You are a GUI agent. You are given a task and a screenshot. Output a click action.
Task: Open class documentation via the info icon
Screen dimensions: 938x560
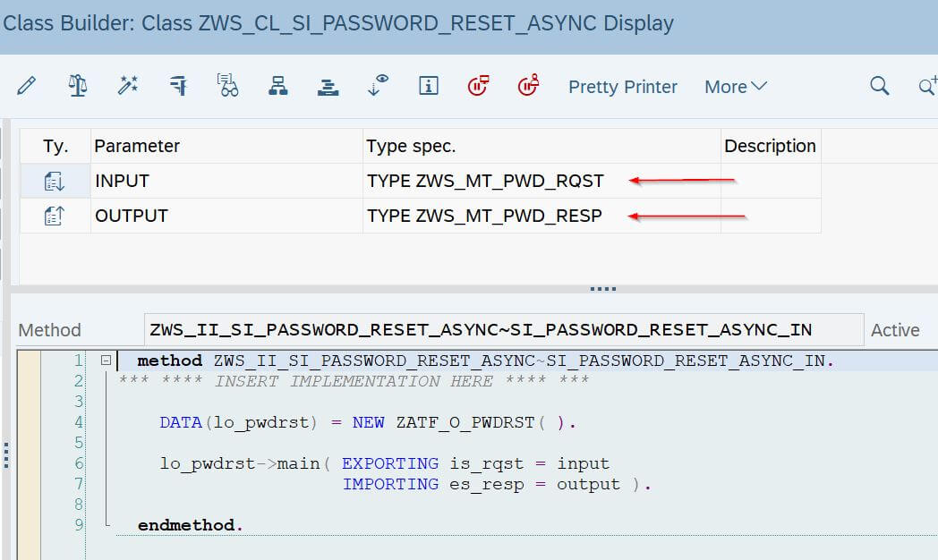pos(428,86)
